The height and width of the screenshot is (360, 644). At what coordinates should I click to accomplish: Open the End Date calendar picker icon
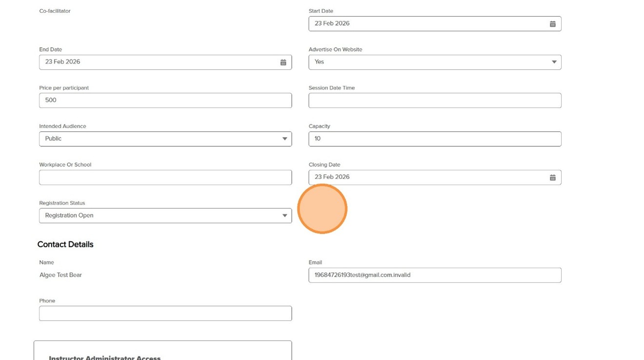pyautogui.click(x=283, y=62)
